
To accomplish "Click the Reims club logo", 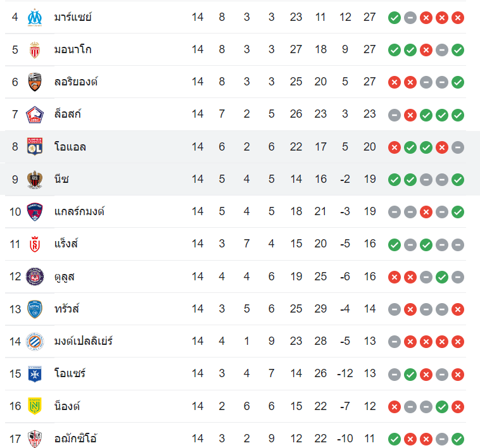I will point(35,244).
